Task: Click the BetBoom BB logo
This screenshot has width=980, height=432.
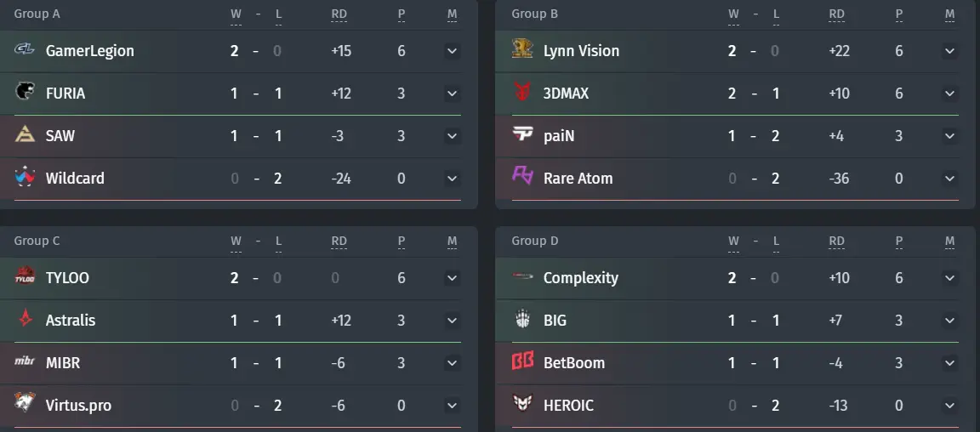Action: click(x=521, y=361)
